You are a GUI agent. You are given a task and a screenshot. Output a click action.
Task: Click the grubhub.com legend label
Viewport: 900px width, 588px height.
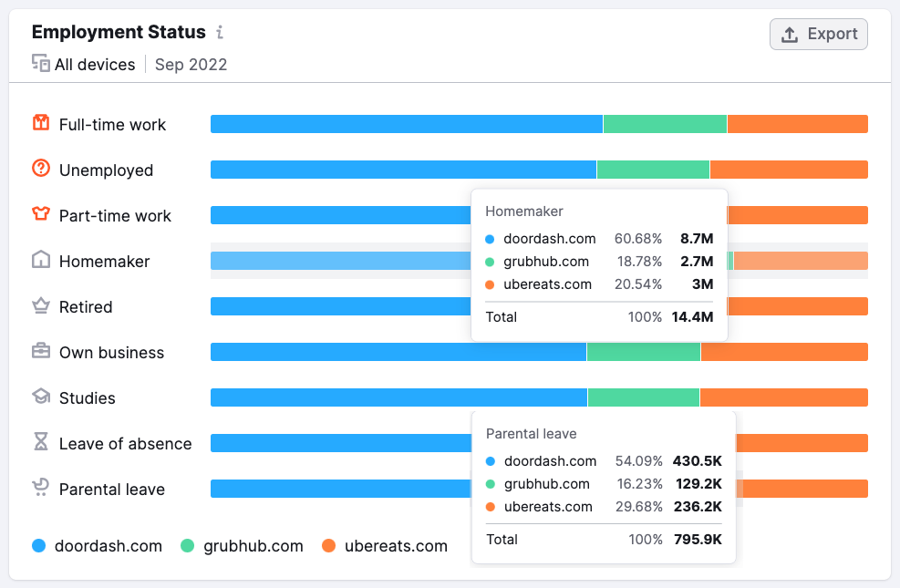coord(253,546)
